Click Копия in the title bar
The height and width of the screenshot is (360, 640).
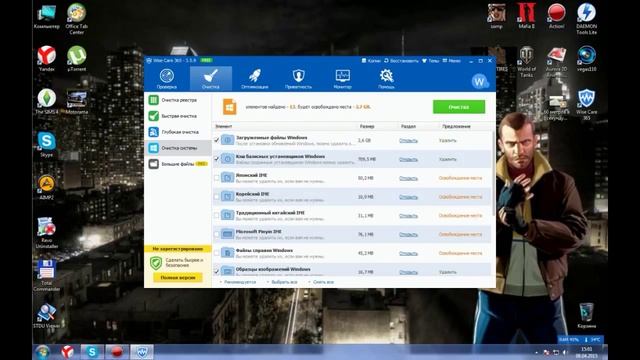pyautogui.click(x=371, y=60)
